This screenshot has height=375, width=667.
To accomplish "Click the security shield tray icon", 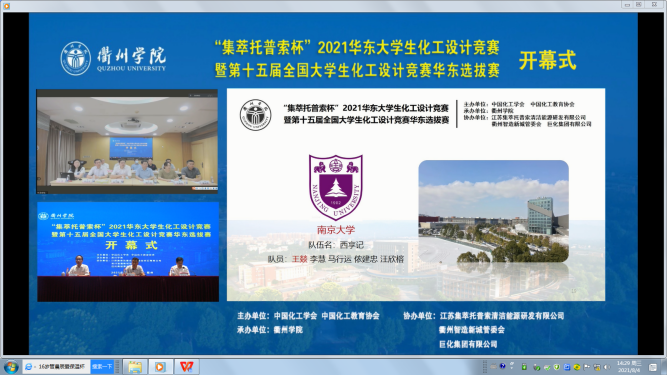I will [556, 367].
